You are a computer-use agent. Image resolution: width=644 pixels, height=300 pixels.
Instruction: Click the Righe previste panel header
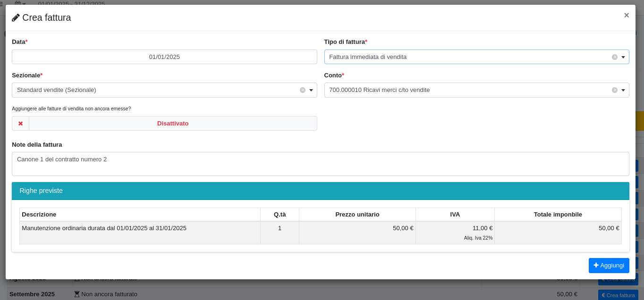320,191
